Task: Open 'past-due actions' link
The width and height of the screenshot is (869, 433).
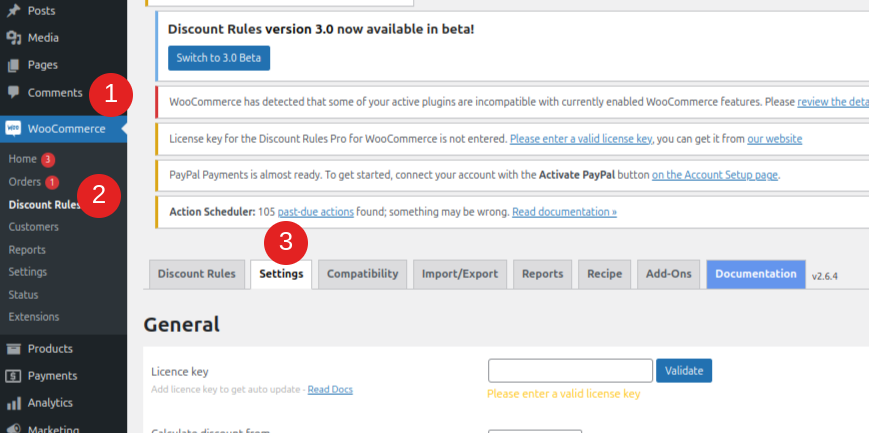Action: 316,212
